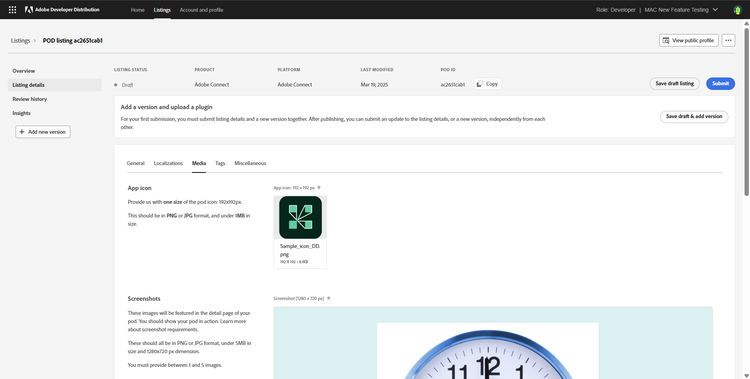The width and height of the screenshot is (750, 379).
Task: Click Save draft & add version
Action: pos(694,117)
